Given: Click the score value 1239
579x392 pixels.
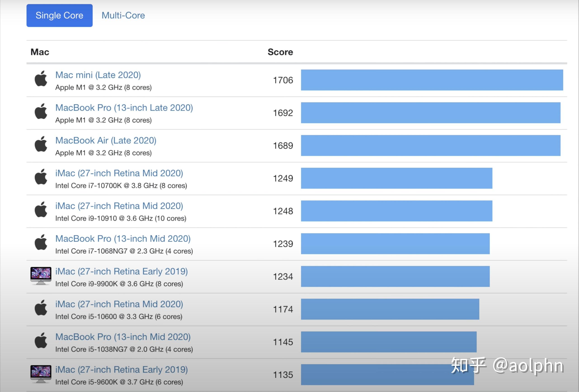Looking at the screenshot, I should point(283,244).
